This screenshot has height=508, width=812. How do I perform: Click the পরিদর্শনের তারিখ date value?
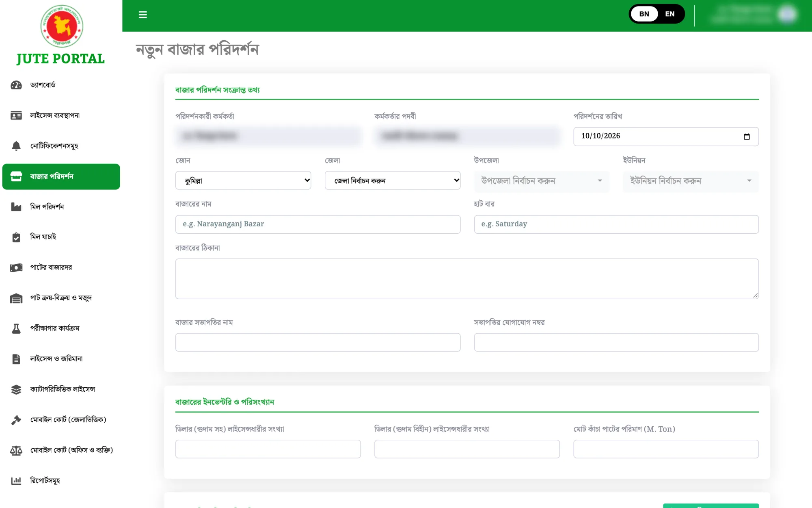point(600,136)
